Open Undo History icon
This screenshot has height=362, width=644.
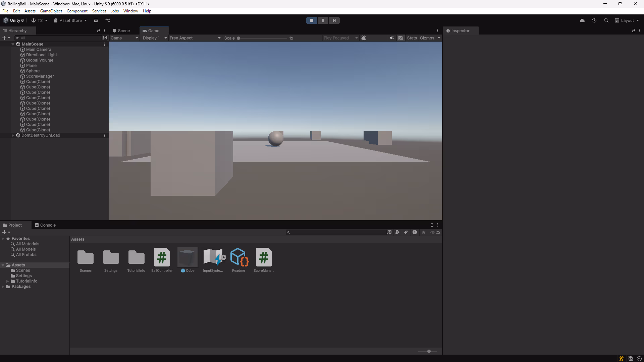tap(594, 20)
